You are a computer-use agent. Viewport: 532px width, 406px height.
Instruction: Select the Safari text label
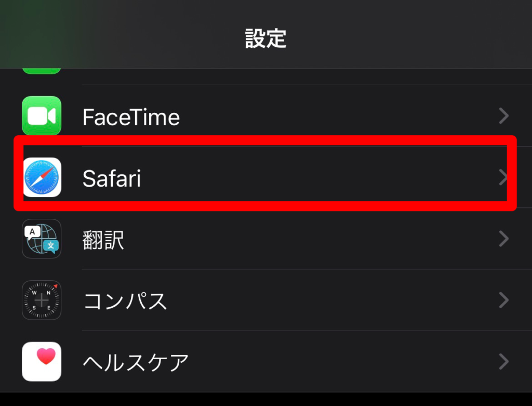(112, 178)
